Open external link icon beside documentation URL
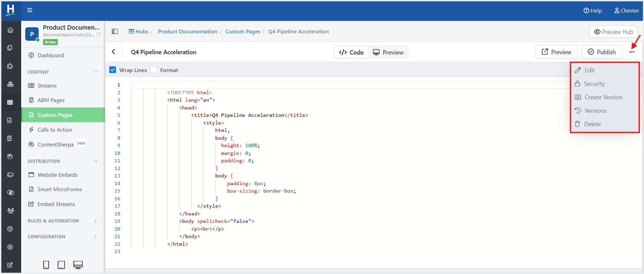The height and width of the screenshot is (274, 644). coord(98,34)
